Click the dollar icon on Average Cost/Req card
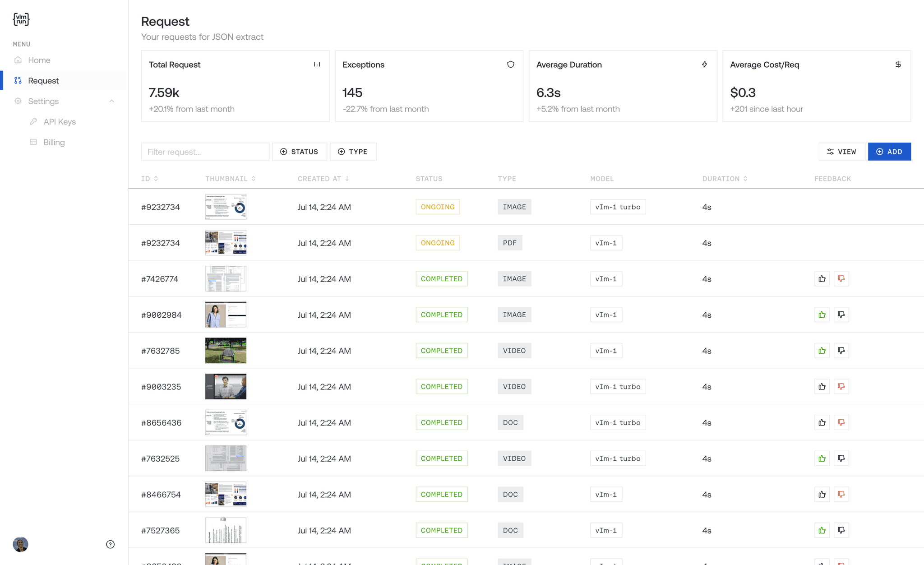 [x=898, y=64]
